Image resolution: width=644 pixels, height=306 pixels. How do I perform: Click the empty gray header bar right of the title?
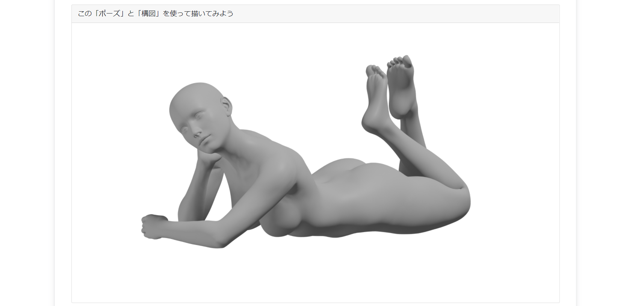click(x=395, y=14)
